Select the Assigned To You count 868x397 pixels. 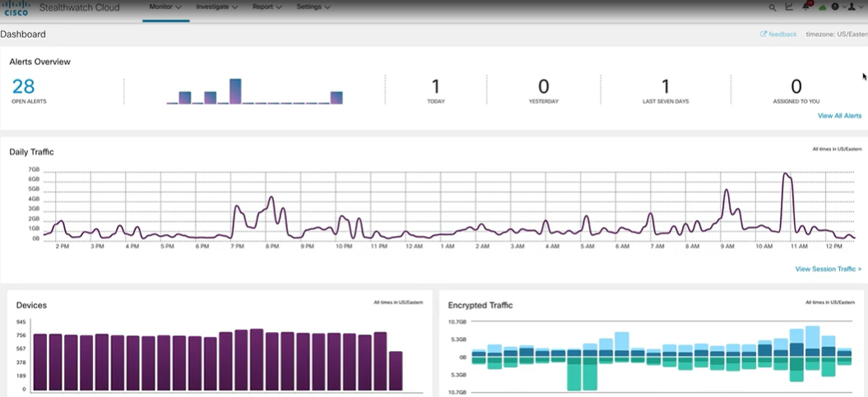click(x=796, y=86)
